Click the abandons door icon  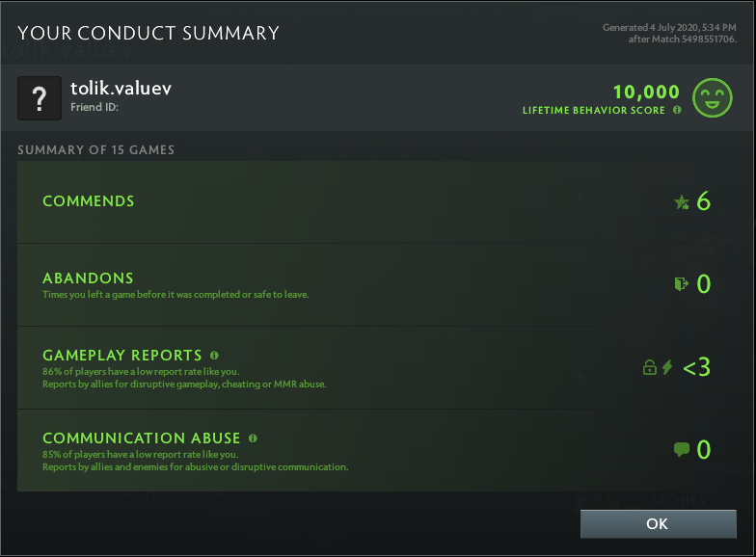click(682, 284)
